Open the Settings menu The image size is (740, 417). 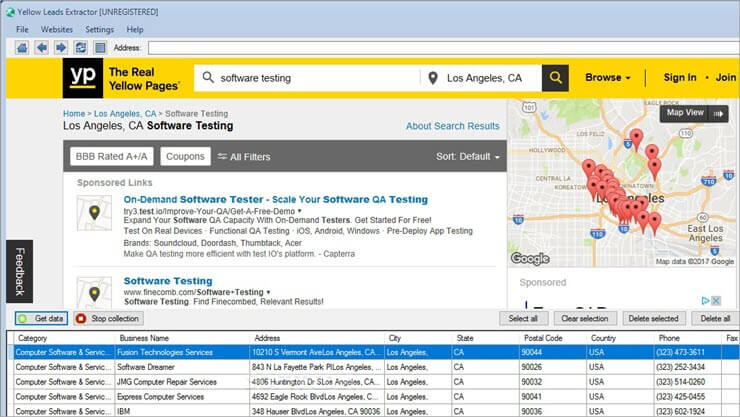point(100,29)
